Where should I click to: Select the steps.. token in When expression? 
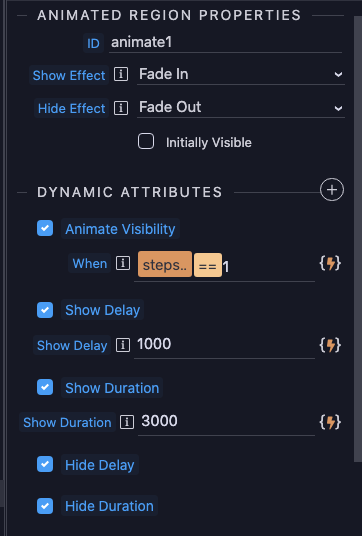[165, 264]
